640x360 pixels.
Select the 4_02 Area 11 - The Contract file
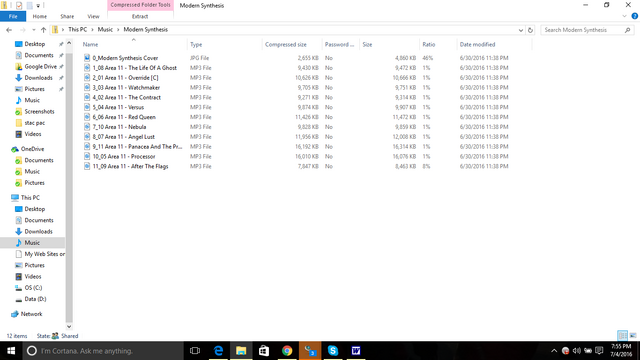126,97
